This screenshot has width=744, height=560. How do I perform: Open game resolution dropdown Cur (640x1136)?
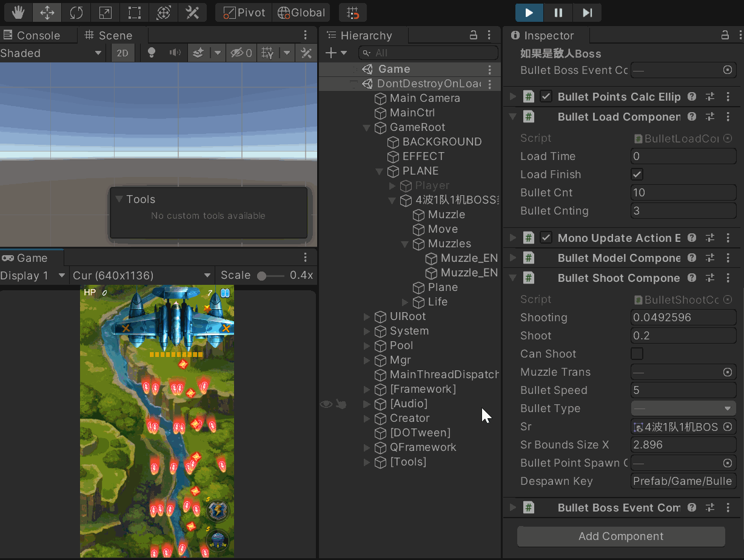(142, 275)
